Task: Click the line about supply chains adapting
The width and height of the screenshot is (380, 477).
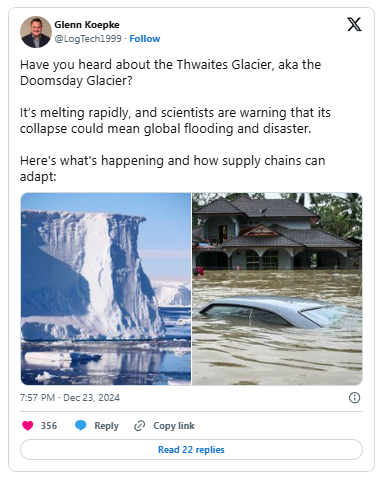Action: tap(172, 168)
